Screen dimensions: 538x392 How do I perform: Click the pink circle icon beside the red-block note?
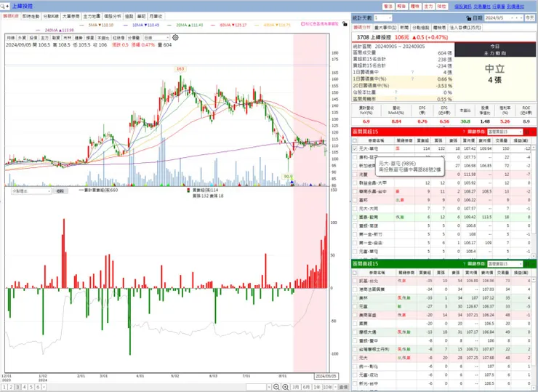(303, 24)
